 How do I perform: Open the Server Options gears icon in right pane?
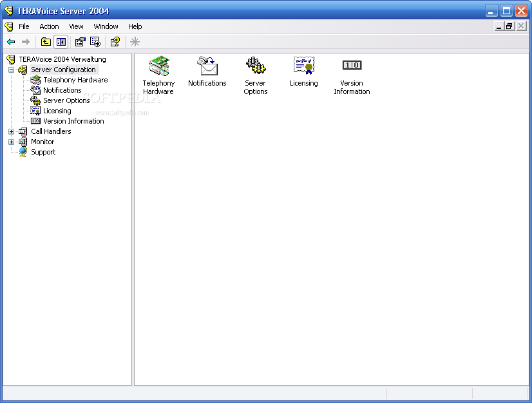(256, 66)
